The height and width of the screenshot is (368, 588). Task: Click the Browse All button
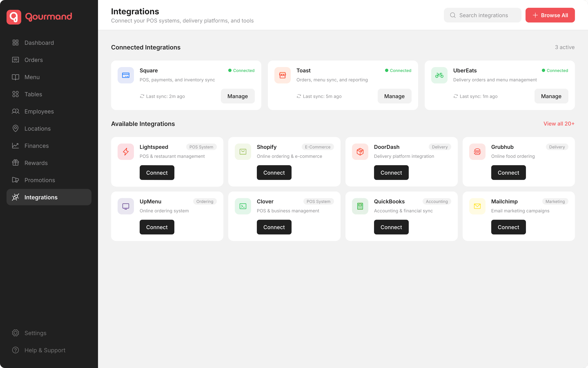tap(550, 15)
